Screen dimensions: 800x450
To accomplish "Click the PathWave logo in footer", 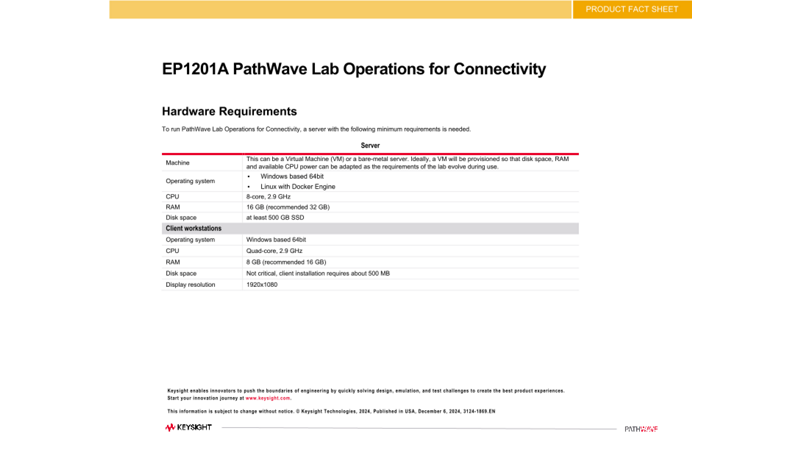I will coord(641,429).
